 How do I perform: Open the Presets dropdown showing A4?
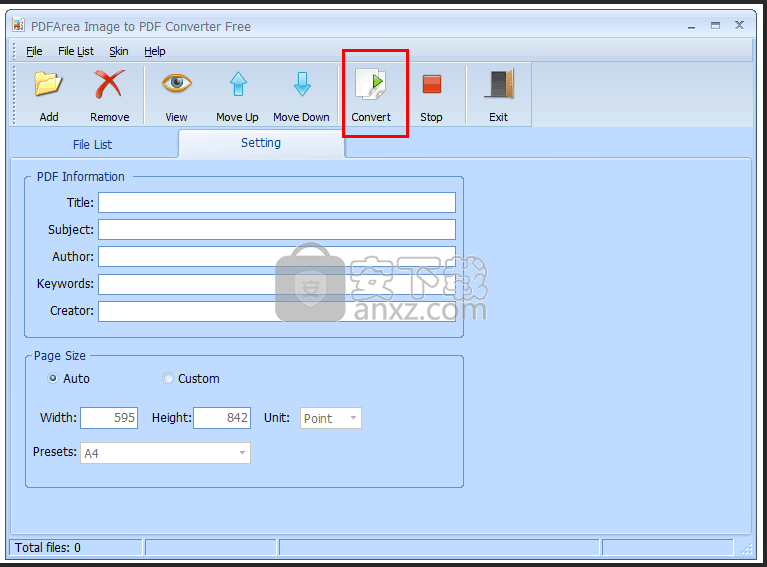pyautogui.click(x=165, y=453)
